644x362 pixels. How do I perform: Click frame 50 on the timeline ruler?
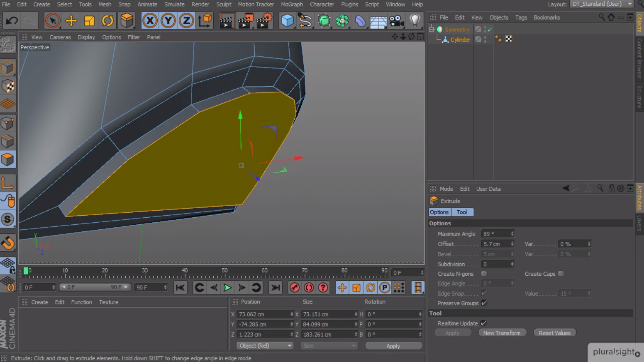point(224,272)
